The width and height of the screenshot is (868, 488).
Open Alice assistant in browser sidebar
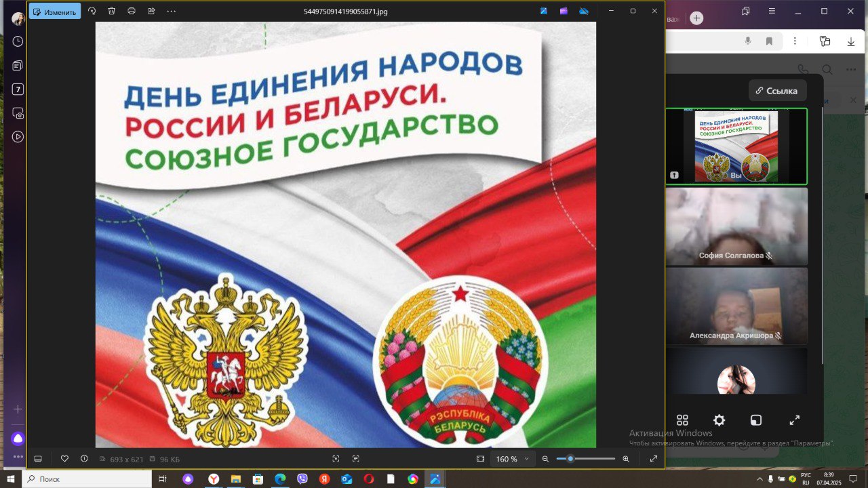18,439
